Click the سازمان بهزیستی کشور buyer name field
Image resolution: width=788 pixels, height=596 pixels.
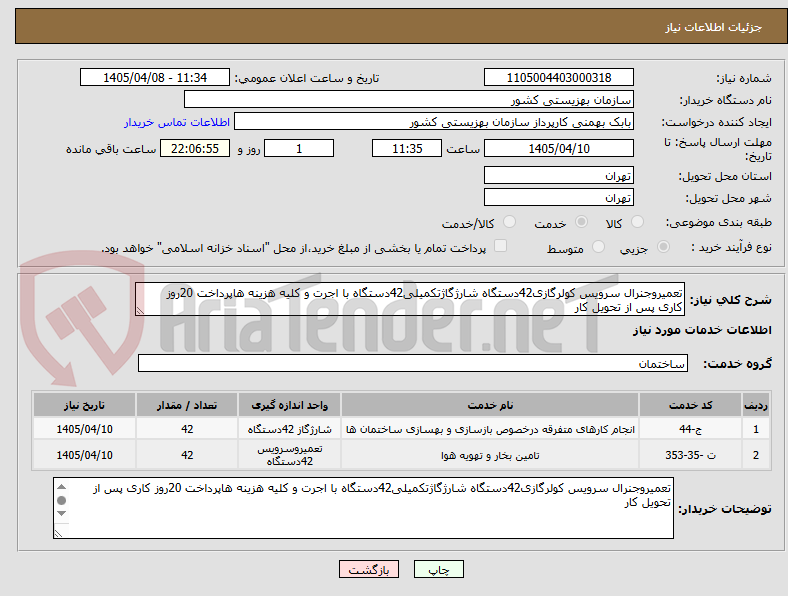coord(409,100)
